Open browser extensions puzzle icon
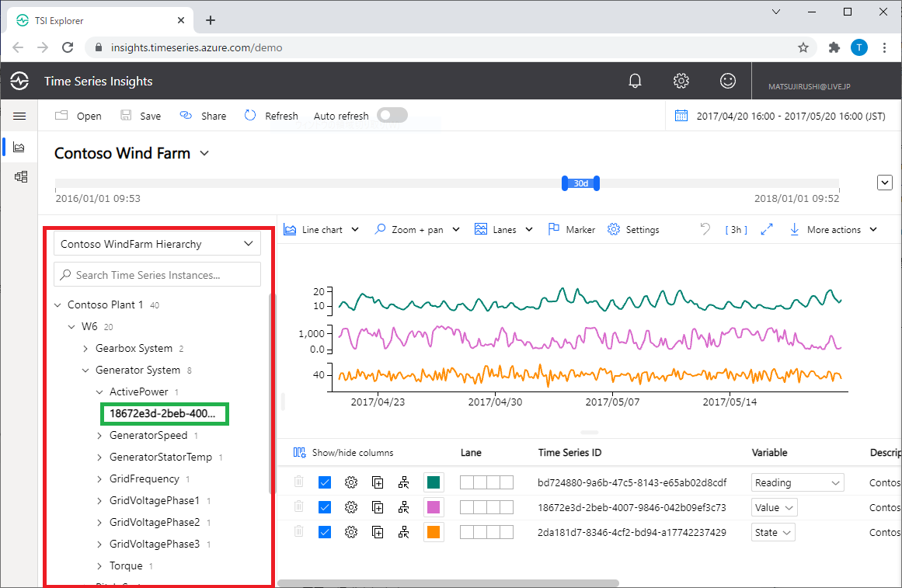Image resolution: width=902 pixels, height=588 pixels. (834, 47)
